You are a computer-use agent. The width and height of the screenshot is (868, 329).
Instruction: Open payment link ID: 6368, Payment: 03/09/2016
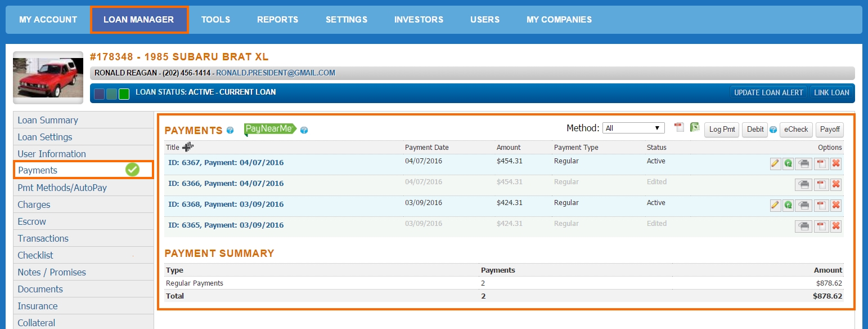(226, 204)
